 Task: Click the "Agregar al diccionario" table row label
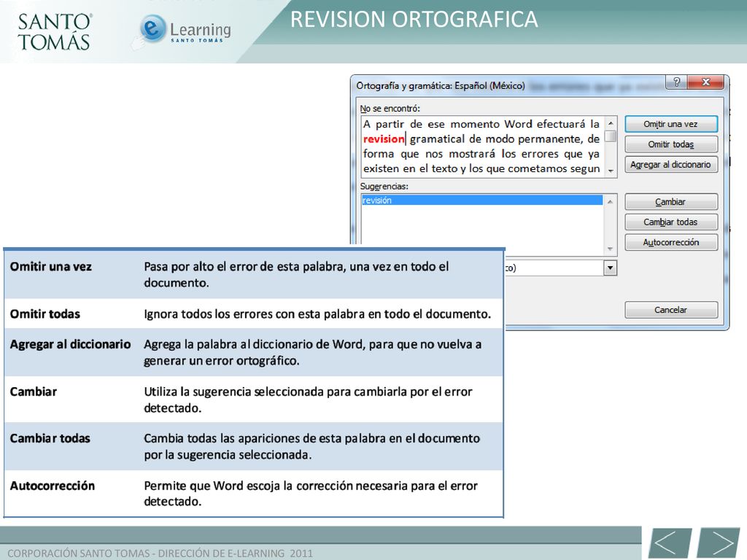tap(71, 344)
